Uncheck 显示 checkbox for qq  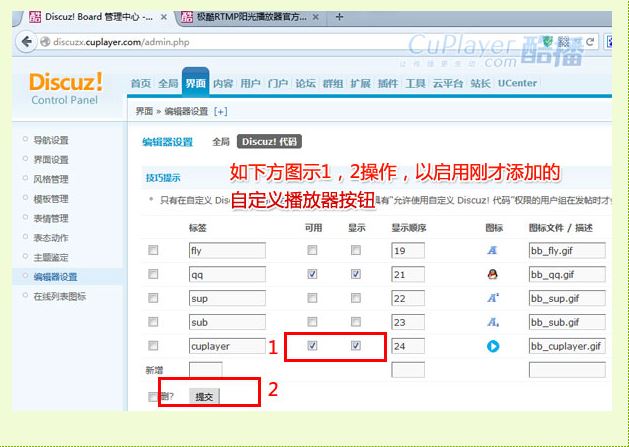point(355,274)
